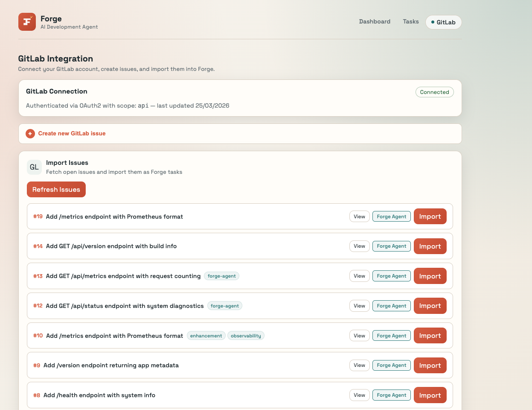View issue #10
The height and width of the screenshot is (410, 532).
(x=360, y=336)
